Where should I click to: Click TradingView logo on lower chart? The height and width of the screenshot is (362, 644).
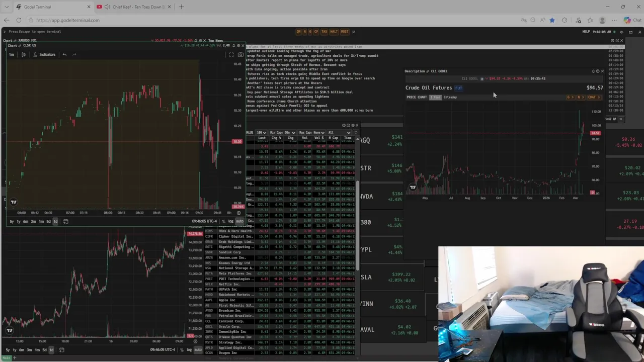(9, 331)
